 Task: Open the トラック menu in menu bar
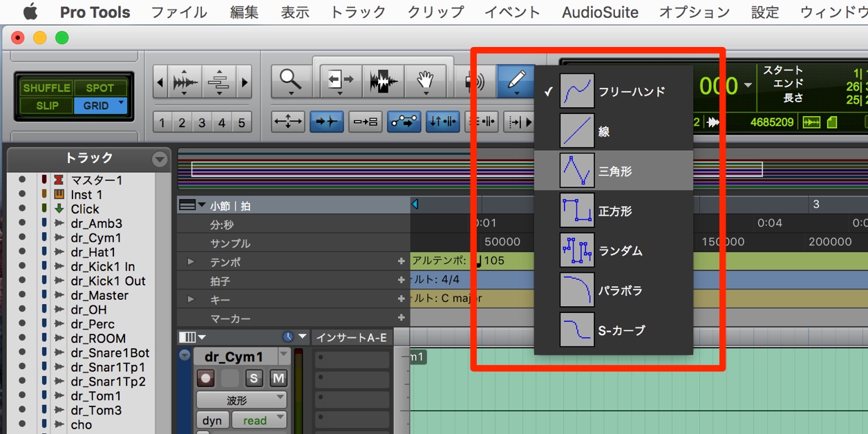coord(358,12)
